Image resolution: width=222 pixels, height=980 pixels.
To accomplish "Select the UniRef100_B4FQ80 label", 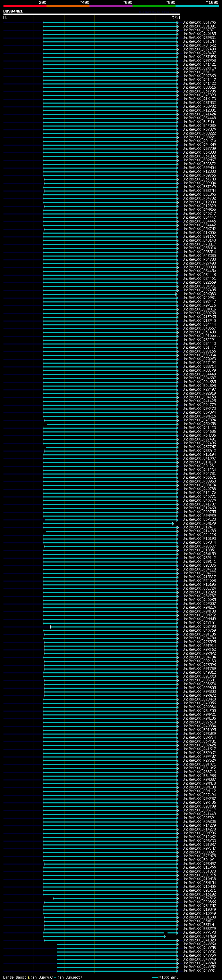I will pyautogui.click(x=199, y=125).
